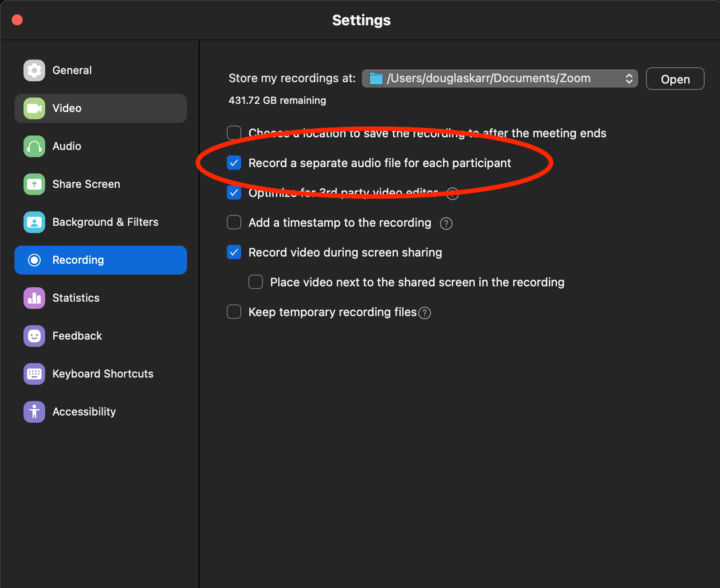The image size is (720, 588).
Task: Click the Video camera icon
Action: [x=34, y=108]
